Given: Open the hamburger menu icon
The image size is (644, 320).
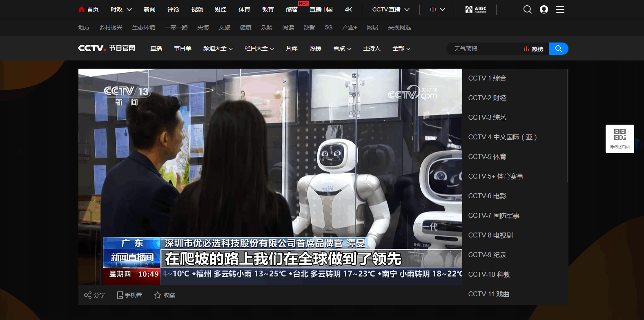Looking at the screenshot, I should point(560,9).
